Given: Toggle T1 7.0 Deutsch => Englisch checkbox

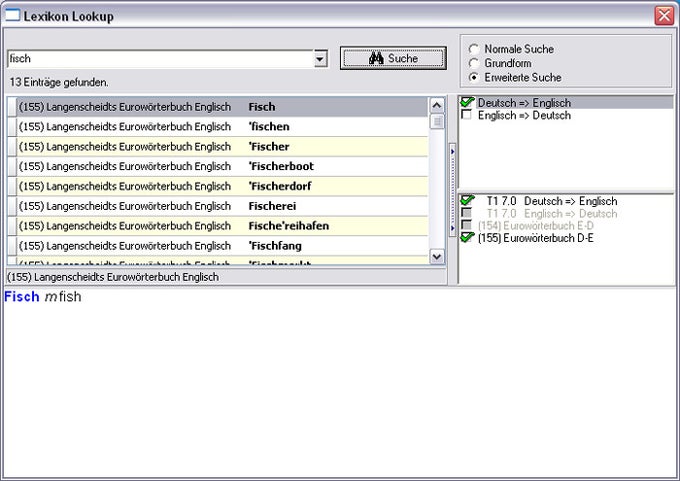Looking at the screenshot, I should (467, 201).
